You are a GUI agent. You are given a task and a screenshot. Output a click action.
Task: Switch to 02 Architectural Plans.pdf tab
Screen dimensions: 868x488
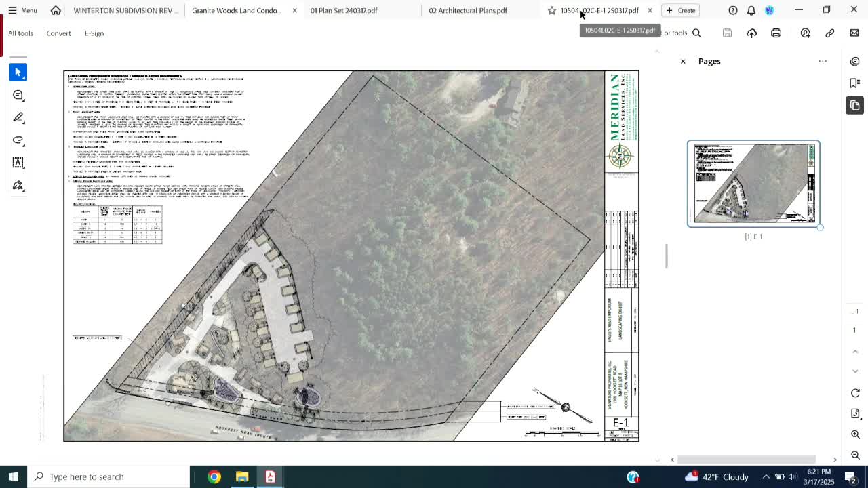[467, 10]
